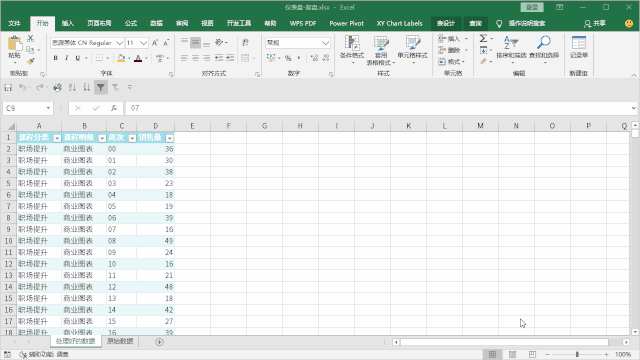Open the Name Box dropdown arrow
The width and height of the screenshot is (640, 360).
coord(48,108)
